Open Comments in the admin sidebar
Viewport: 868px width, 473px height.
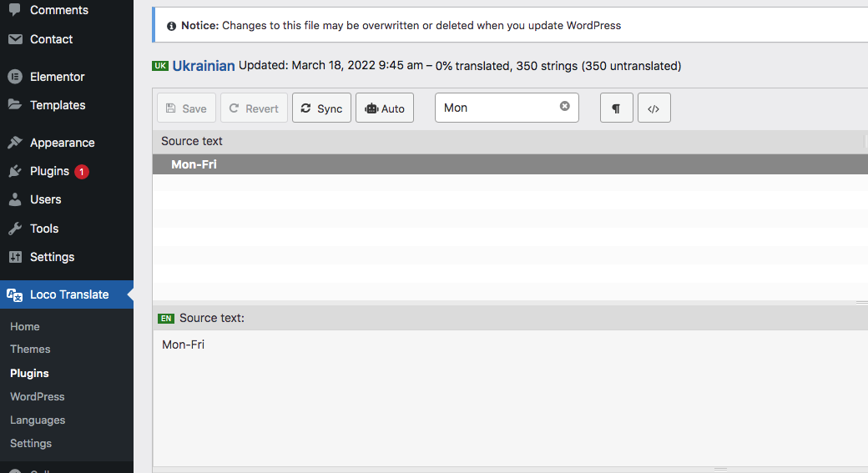click(58, 10)
